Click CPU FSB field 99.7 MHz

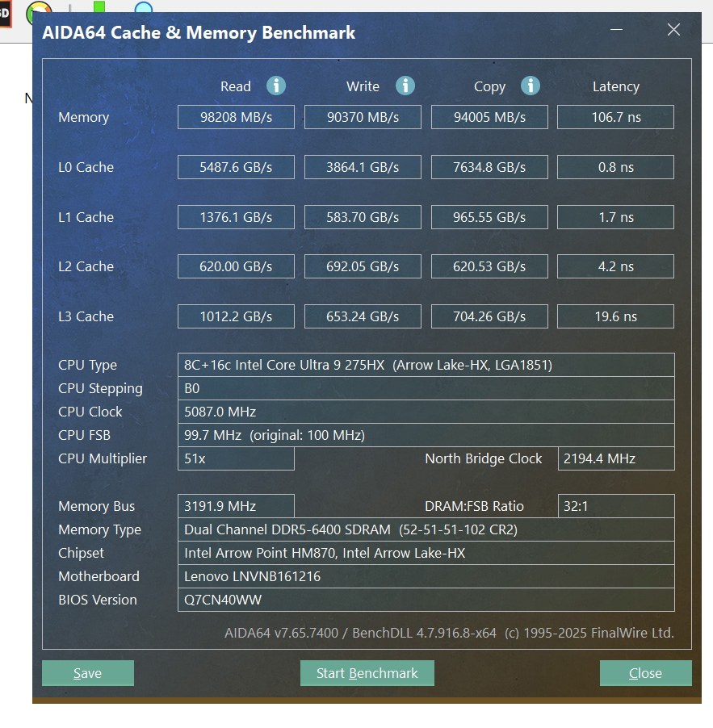click(426, 435)
